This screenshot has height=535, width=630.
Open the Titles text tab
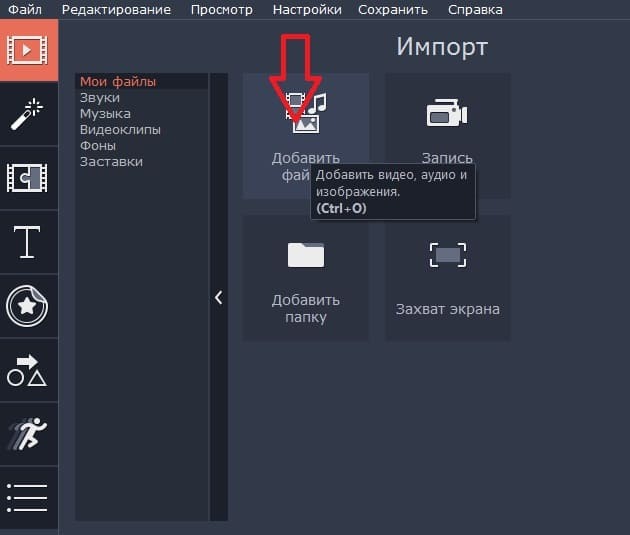point(26,242)
